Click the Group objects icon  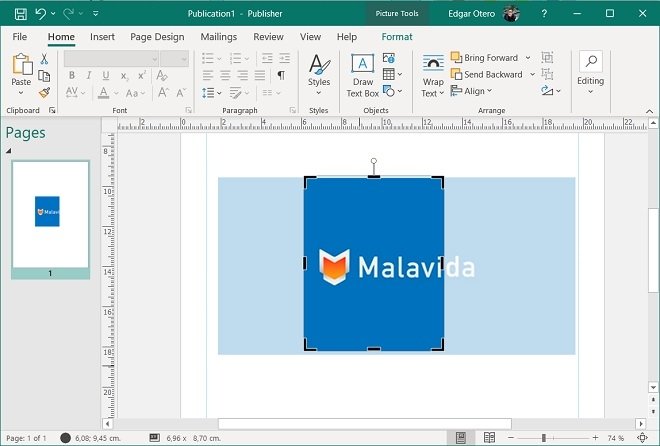[547, 58]
